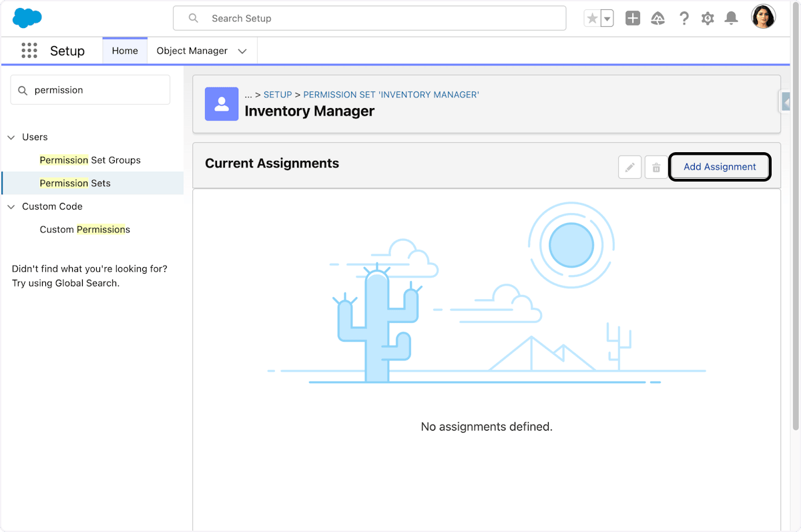Click the side panel collapse arrow

(786, 103)
